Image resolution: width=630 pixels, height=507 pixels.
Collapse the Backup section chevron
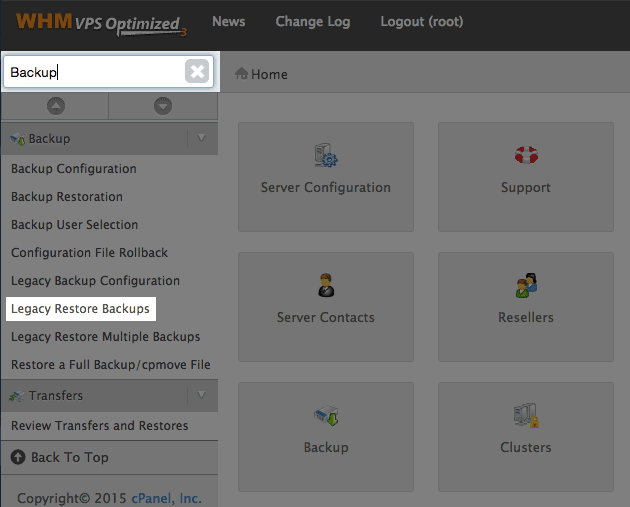click(x=201, y=139)
